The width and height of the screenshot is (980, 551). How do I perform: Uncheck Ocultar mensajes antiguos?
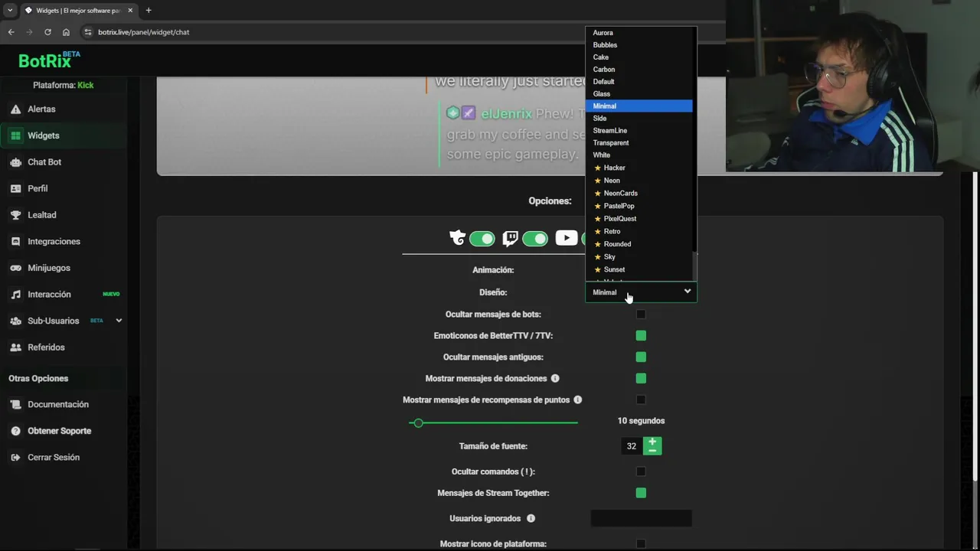click(x=641, y=357)
